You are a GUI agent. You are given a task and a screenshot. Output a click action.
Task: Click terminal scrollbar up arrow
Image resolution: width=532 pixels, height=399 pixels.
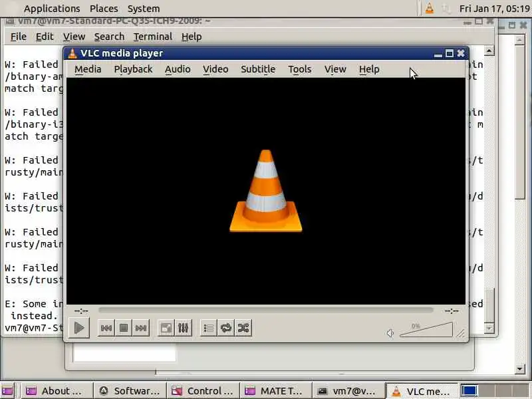(489, 51)
